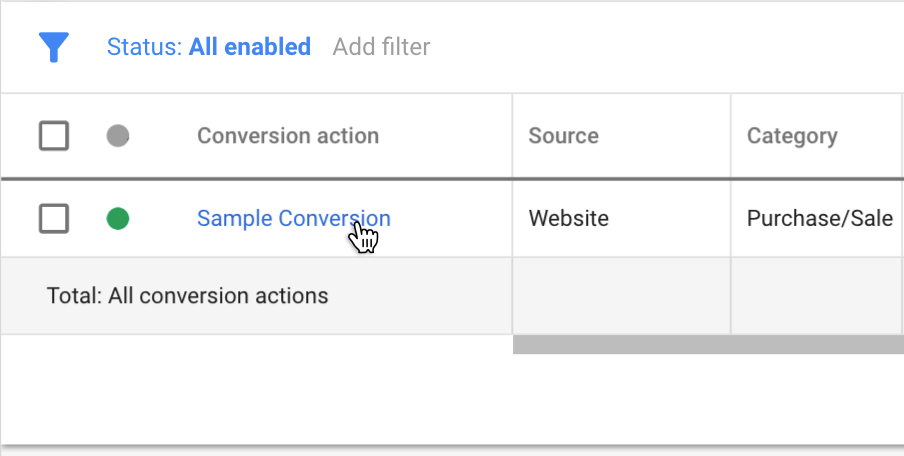Click the Total: All conversion actions row

click(187, 296)
